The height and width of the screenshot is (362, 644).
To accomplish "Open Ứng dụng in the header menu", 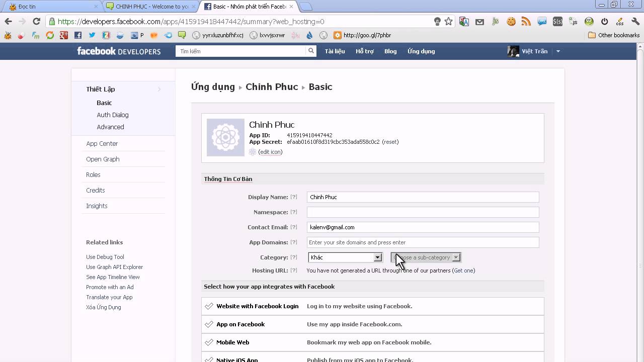I will 421,51.
